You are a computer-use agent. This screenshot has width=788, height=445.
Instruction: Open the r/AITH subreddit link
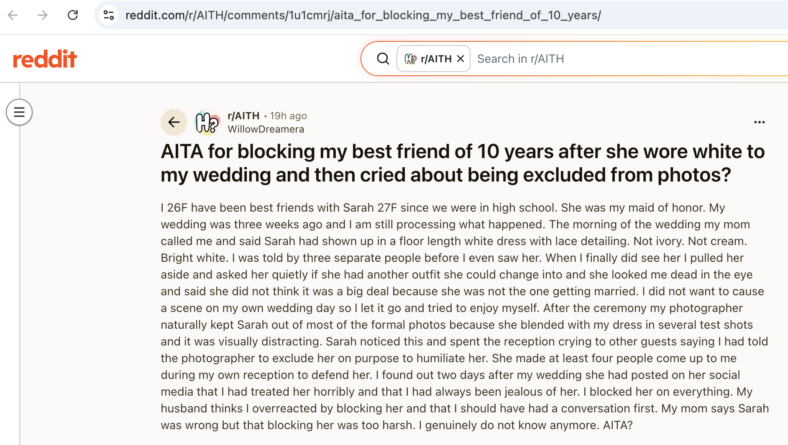[244, 116]
